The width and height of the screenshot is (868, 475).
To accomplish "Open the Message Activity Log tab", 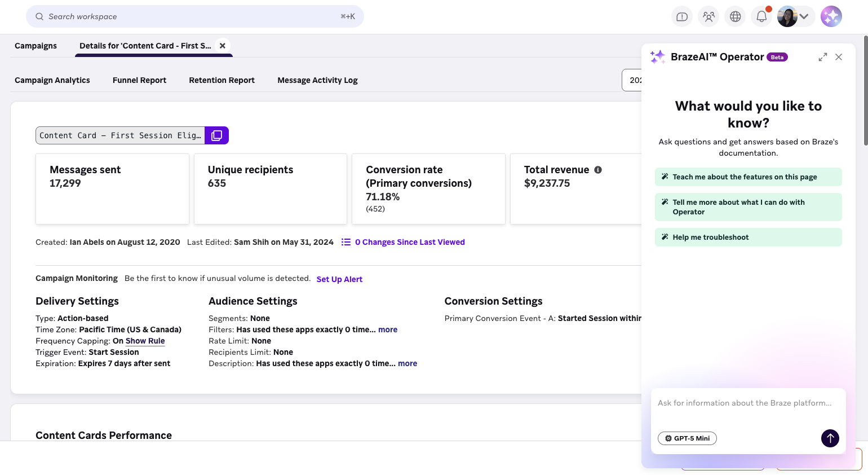I will (317, 80).
